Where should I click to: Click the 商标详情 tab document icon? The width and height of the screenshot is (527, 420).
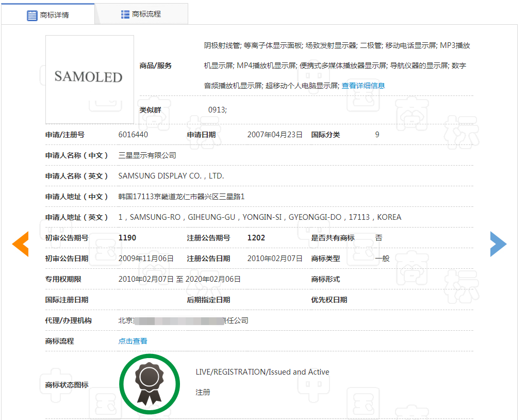tap(32, 15)
